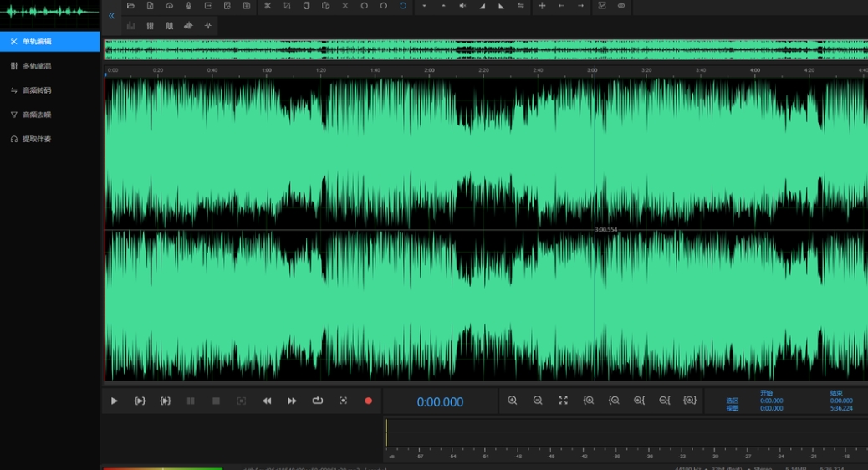The image size is (868, 470).
Task: Click the open folder icon
Action: (130, 6)
